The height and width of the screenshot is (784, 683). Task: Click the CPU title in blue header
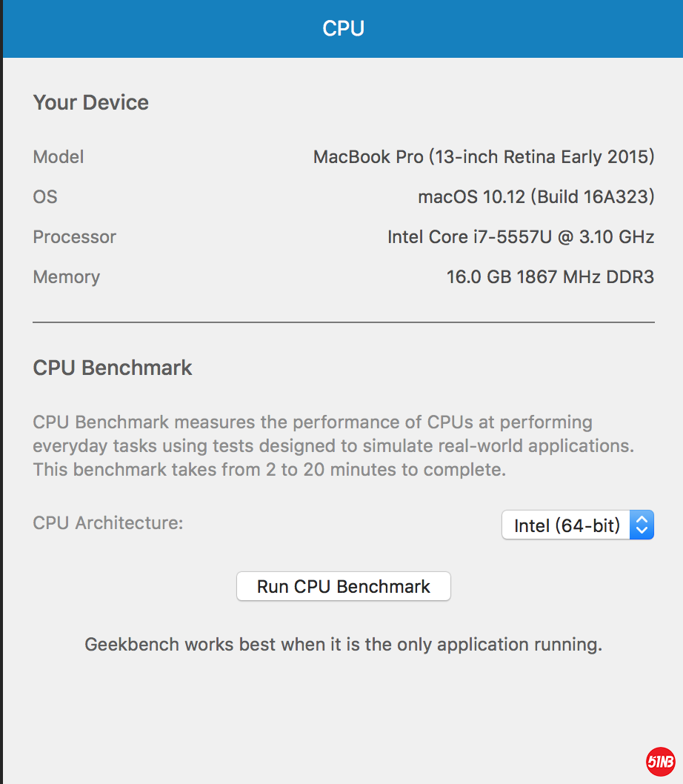pos(343,29)
